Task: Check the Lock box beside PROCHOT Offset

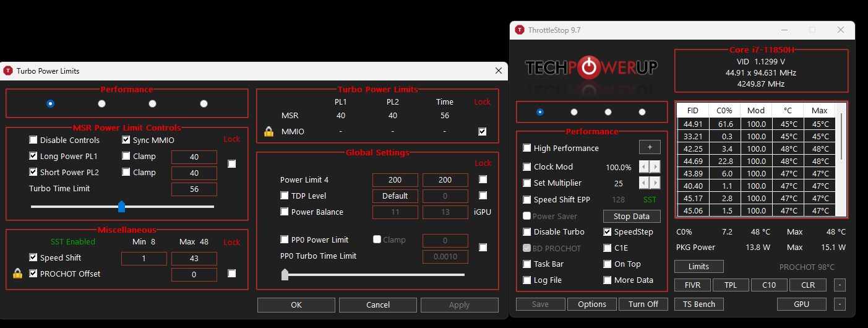Action: pyautogui.click(x=231, y=274)
